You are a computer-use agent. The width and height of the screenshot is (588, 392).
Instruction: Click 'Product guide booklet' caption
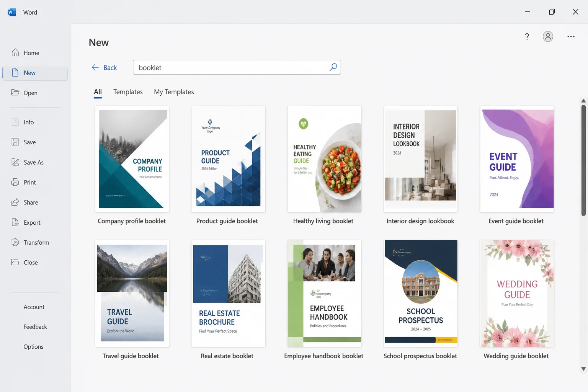click(227, 221)
